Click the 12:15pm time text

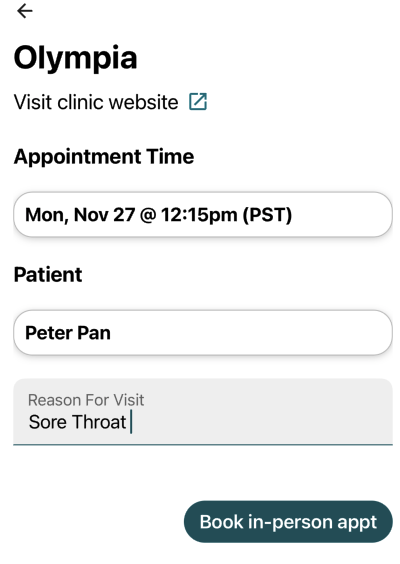click(199, 215)
